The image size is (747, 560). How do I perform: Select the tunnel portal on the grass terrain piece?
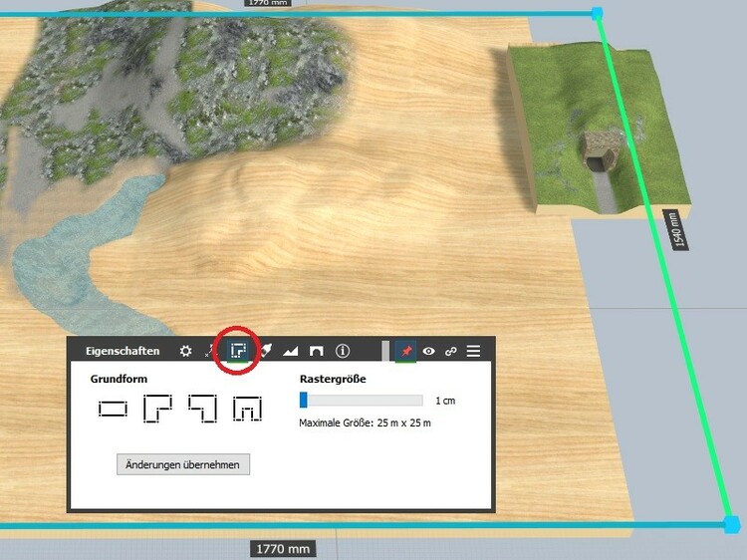600,152
